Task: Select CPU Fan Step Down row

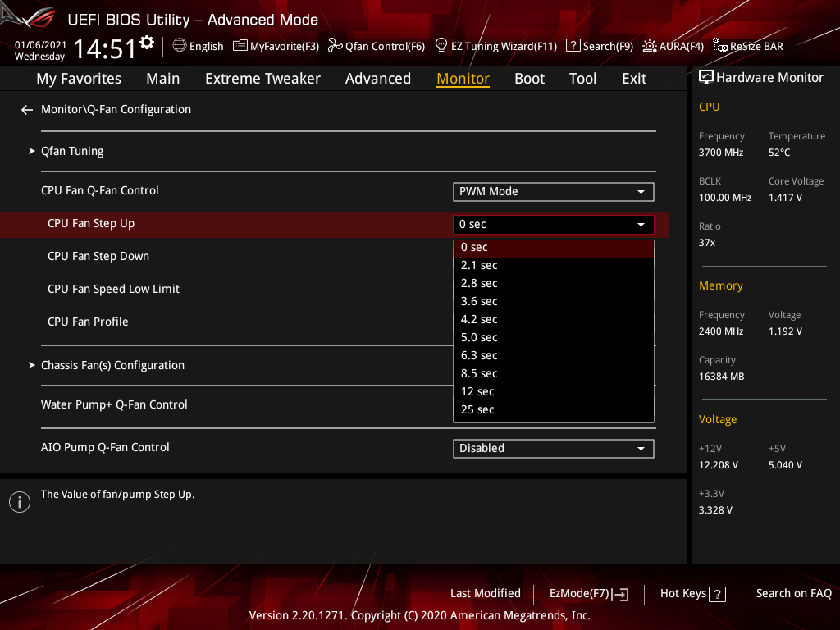Action: tap(98, 257)
